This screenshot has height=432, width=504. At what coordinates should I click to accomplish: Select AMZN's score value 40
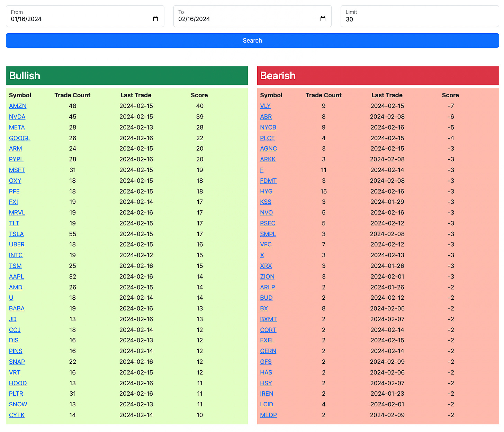[x=200, y=106]
